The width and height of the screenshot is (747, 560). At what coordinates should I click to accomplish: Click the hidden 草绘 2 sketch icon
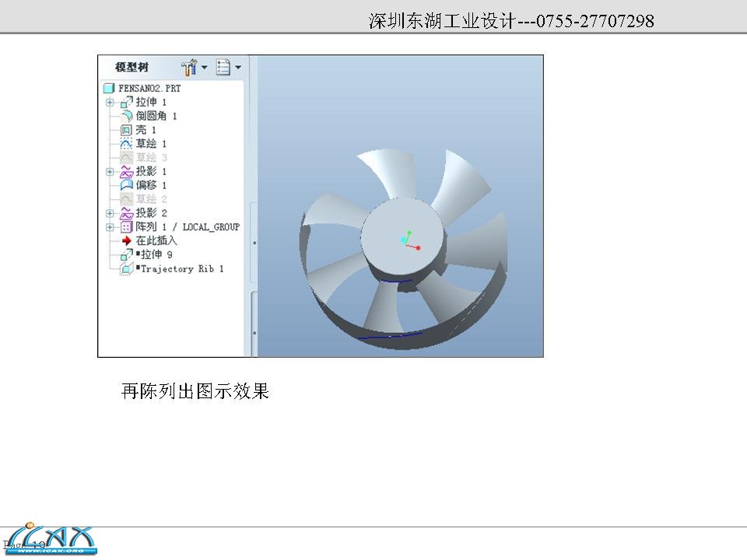point(126,199)
